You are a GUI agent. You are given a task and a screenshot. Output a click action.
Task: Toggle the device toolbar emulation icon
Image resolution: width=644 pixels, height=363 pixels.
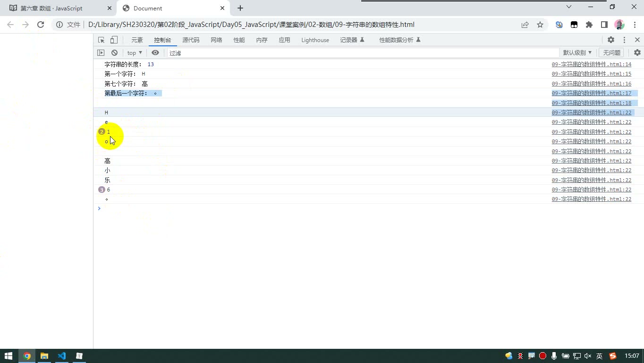114,40
